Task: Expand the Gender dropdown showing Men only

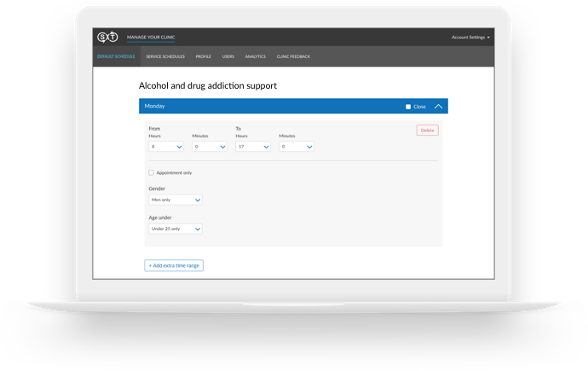Action: pyautogui.click(x=176, y=200)
